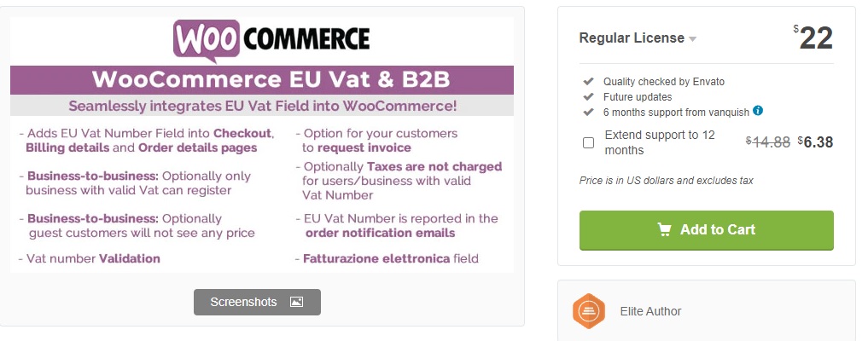868x341 pixels.
Task: Click the Elite Author label
Action: point(650,311)
